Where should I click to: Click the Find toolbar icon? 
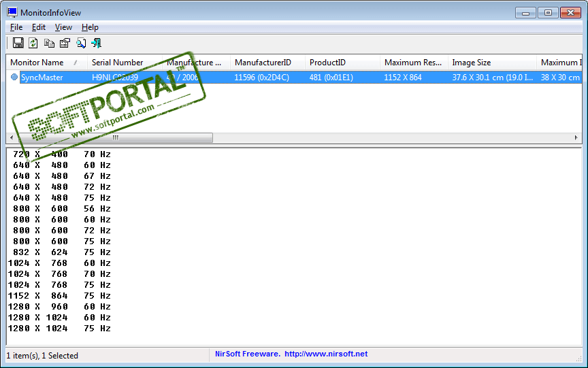(x=80, y=43)
